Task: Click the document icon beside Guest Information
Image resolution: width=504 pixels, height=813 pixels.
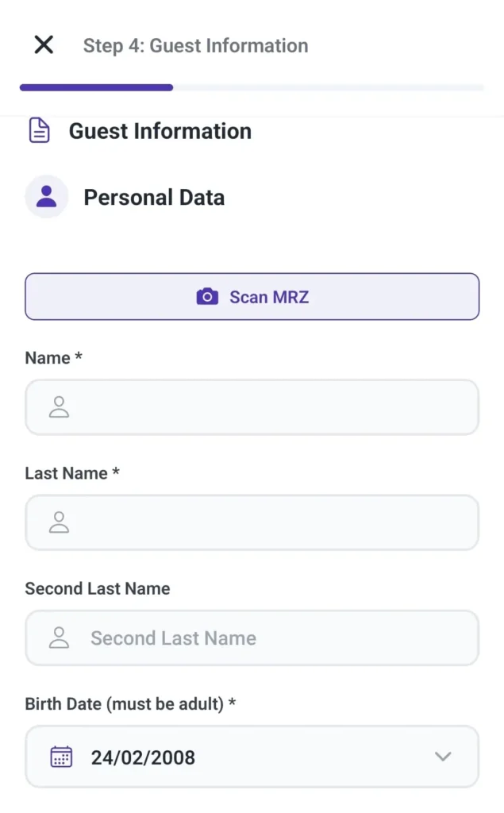Action: click(40, 130)
